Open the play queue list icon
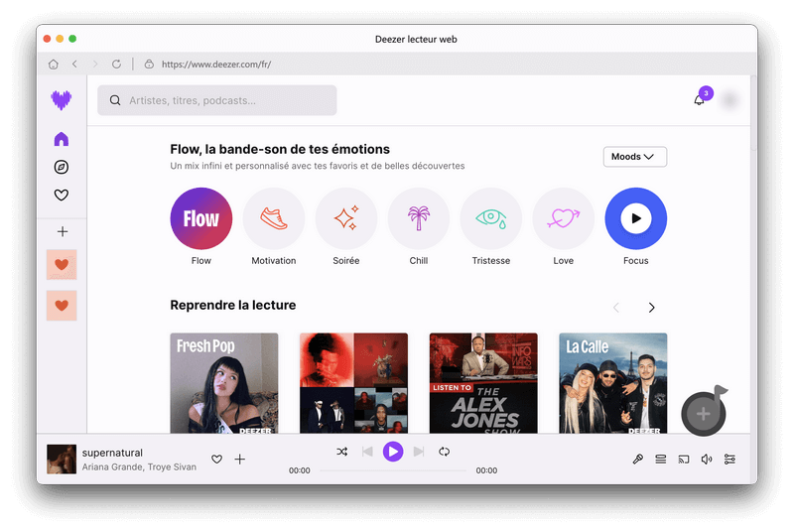Viewport: 794px width, 532px height. pos(661,459)
